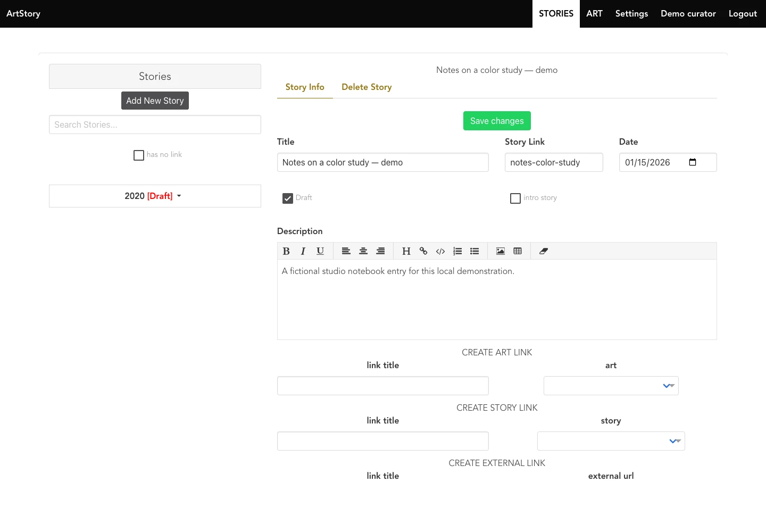
Task: Align description text right
Action: [x=380, y=251]
